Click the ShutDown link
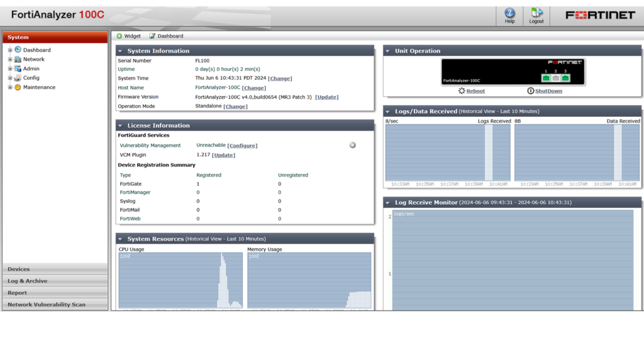 click(548, 91)
